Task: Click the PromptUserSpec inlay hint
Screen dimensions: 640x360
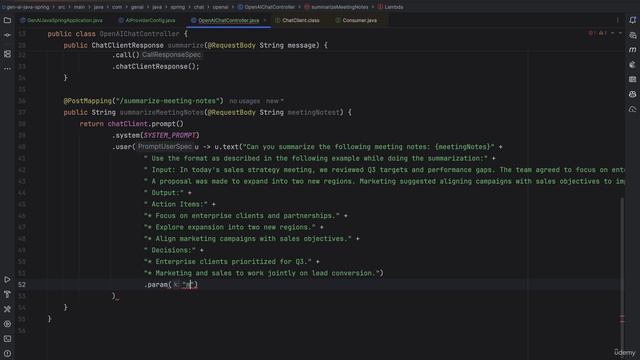Action: pyautogui.click(x=164, y=147)
